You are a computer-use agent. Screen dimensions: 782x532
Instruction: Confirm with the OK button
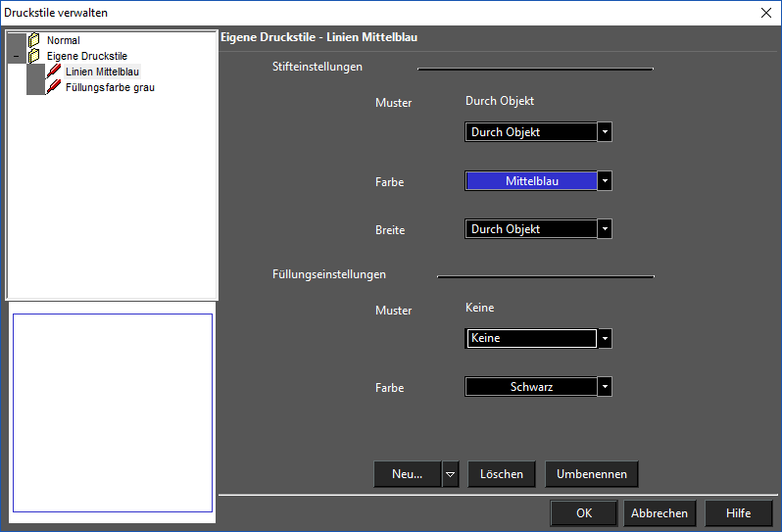(x=584, y=513)
